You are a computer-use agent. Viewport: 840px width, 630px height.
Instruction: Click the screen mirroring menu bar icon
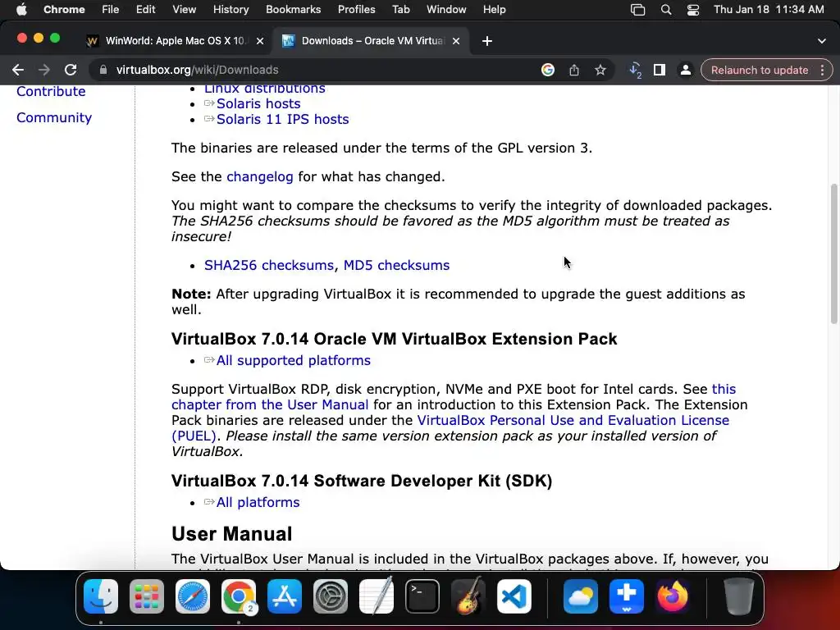point(637,10)
